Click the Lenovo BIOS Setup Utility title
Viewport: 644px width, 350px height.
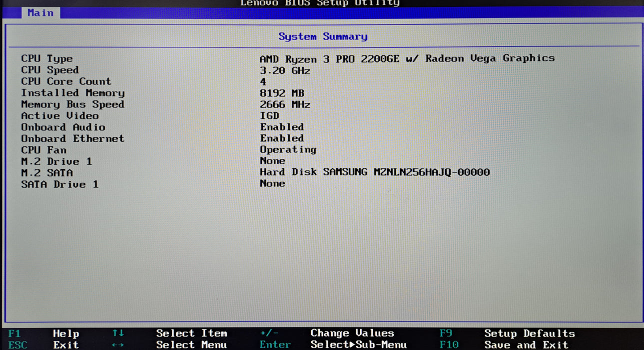[x=320, y=3]
